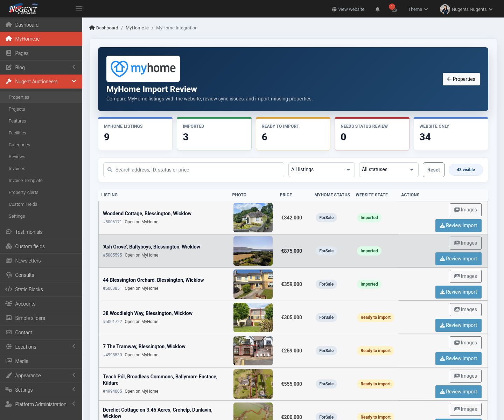Screen dimensions: 504x420
Task: Click the Static Blocks code icon
Action: tap(9, 289)
